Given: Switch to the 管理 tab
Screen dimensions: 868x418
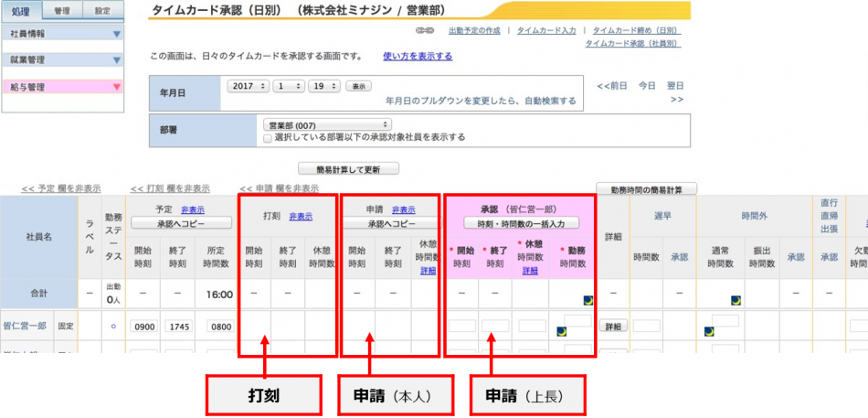Looking at the screenshot, I should click(x=62, y=11).
